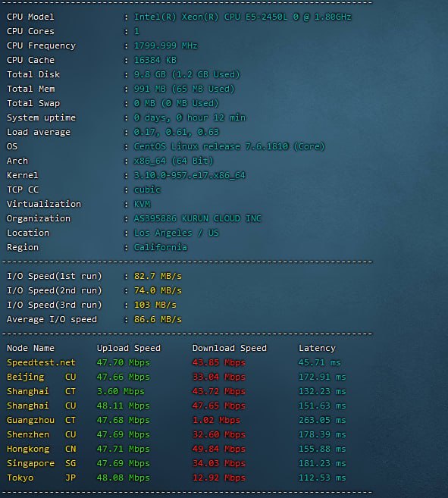Select the Speedtest.net node name

41,362
